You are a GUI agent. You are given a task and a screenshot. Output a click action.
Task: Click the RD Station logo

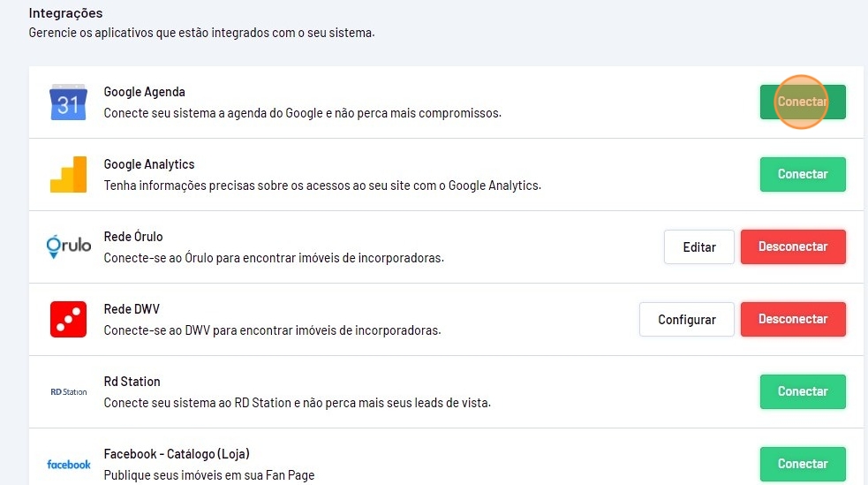pyautogui.click(x=68, y=391)
